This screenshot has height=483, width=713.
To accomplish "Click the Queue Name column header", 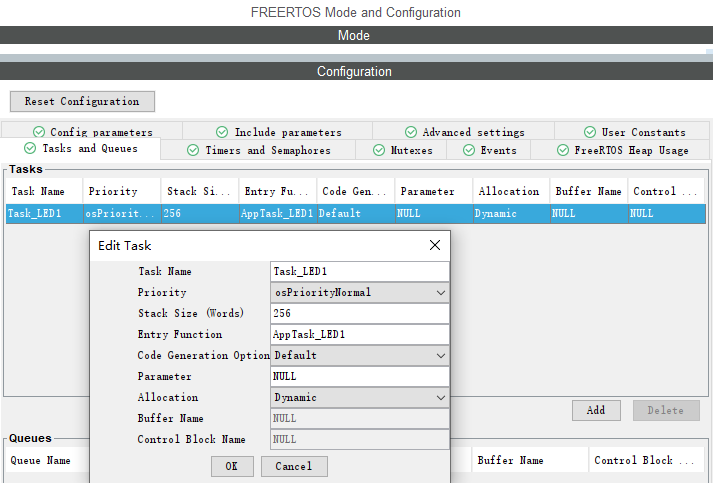I will pos(47,460).
